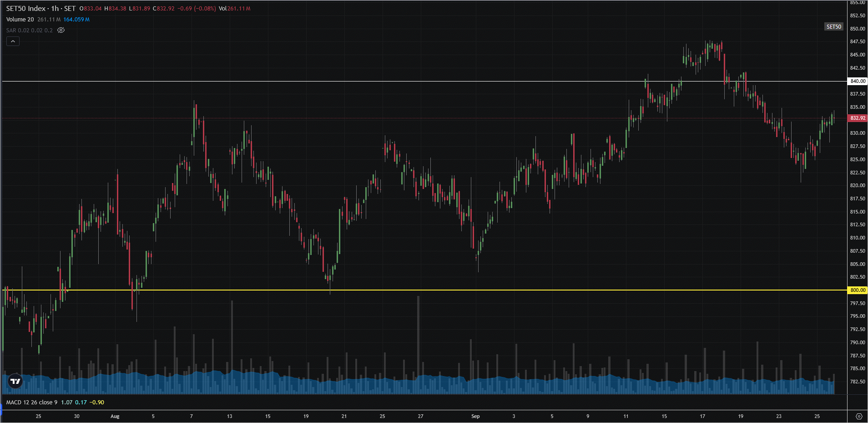The width and height of the screenshot is (868, 423).
Task: Click the 850.00 level on the price scale
Action: click(x=858, y=29)
